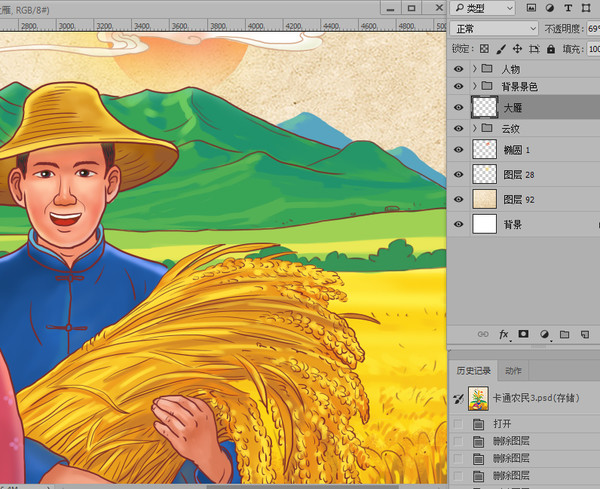The height and width of the screenshot is (489, 600).
Task: Add layer mask icon
Action: click(523, 334)
